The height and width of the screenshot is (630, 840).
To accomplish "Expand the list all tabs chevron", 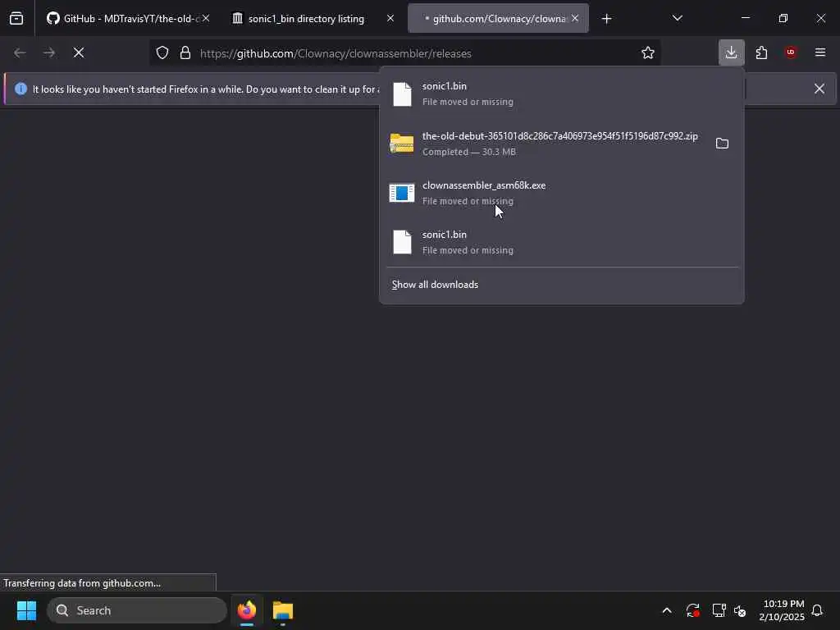I will tap(677, 19).
